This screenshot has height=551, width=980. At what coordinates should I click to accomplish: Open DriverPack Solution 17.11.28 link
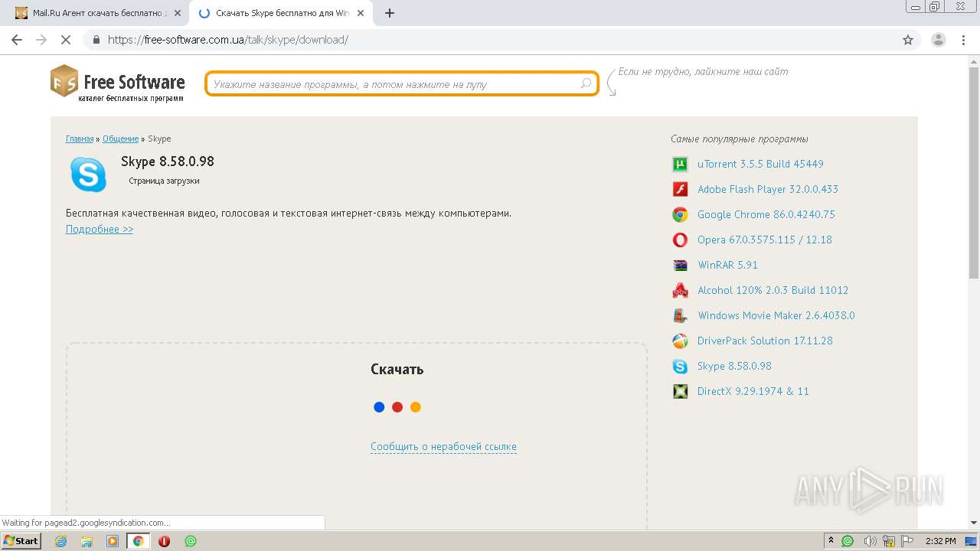click(x=765, y=341)
